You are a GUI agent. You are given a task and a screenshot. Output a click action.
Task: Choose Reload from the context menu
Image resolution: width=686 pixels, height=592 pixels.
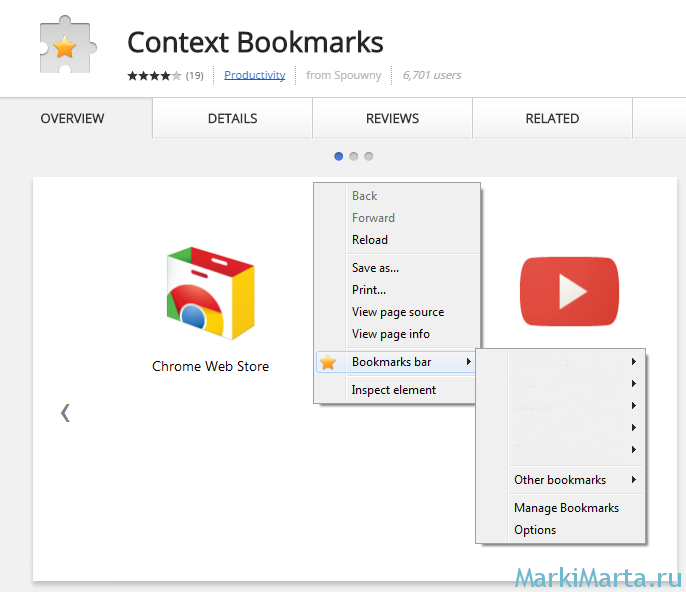(x=370, y=240)
